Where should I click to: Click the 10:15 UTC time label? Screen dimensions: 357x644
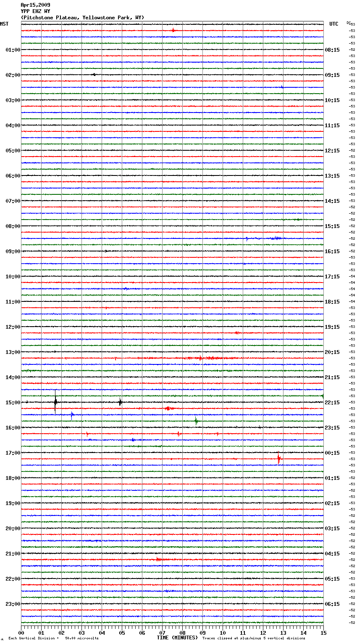coord(332,100)
